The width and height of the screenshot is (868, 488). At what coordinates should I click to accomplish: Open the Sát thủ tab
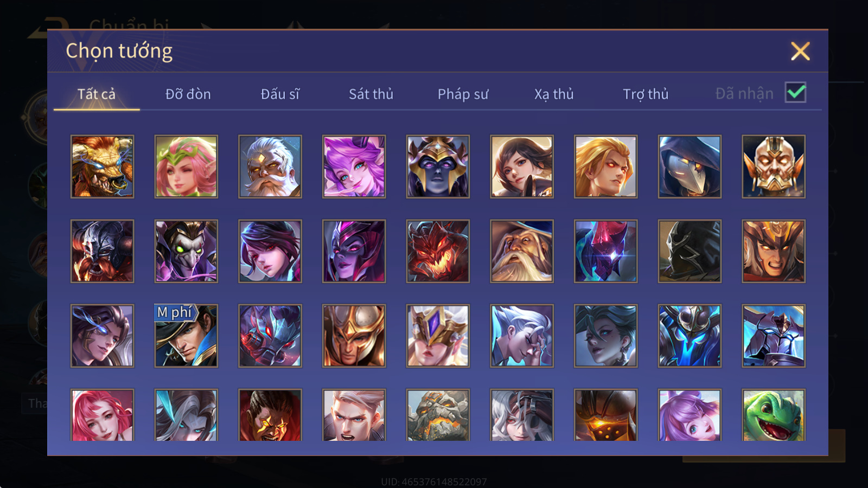(x=371, y=94)
